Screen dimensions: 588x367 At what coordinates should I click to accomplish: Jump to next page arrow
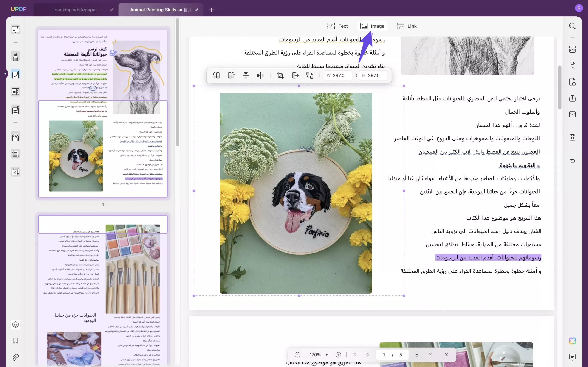tap(417, 355)
